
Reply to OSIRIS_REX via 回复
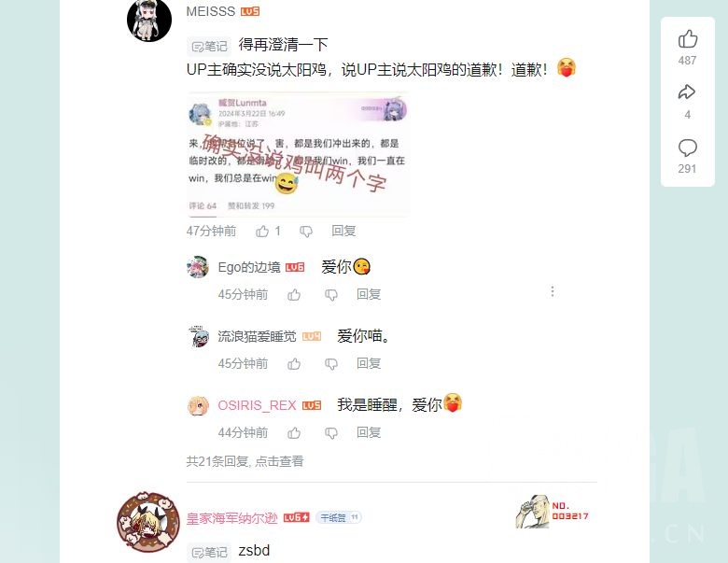pyautogui.click(x=369, y=432)
